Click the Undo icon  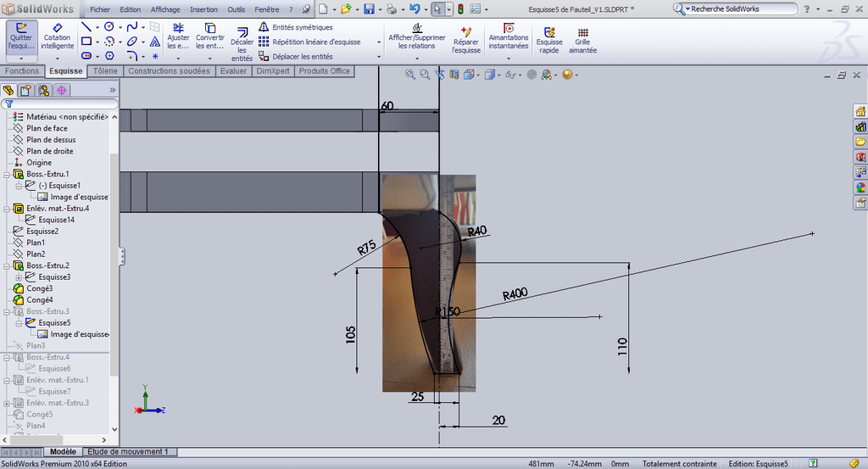[415, 8]
